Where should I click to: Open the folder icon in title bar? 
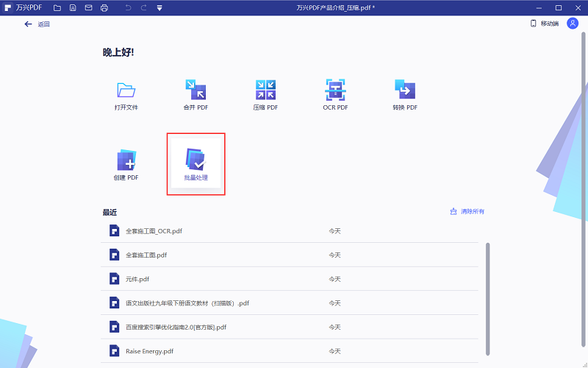click(x=57, y=7)
